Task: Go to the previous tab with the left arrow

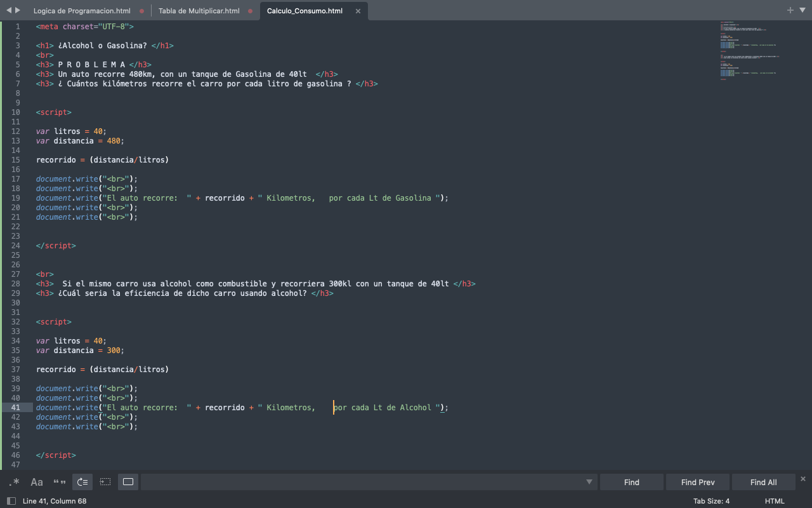Action: pyautogui.click(x=8, y=10)
